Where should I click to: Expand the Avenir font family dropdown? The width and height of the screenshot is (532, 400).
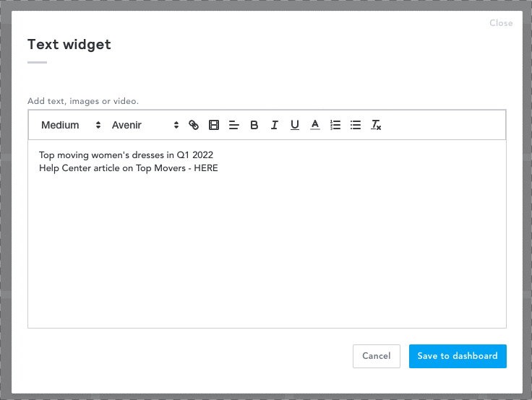point(145,125)
